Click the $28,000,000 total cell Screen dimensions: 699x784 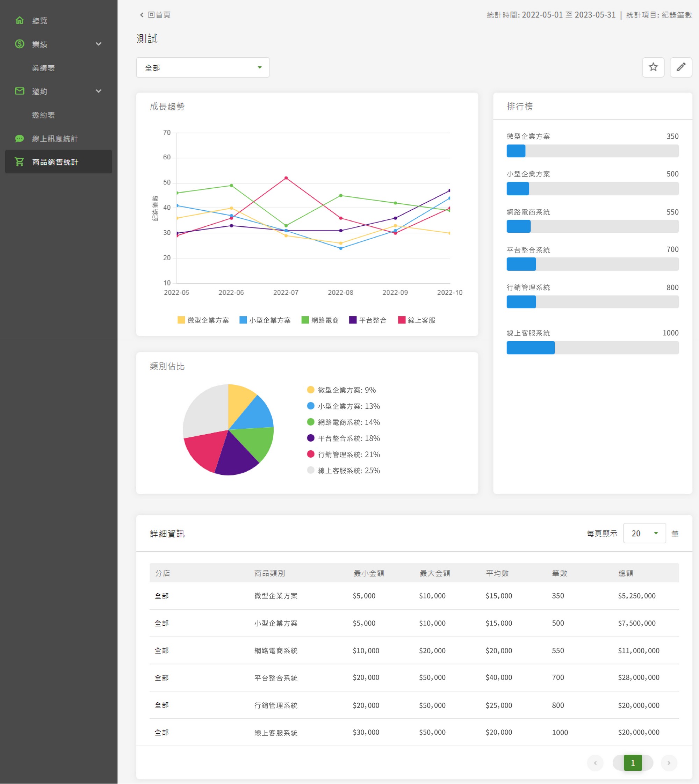click(639, 677)
